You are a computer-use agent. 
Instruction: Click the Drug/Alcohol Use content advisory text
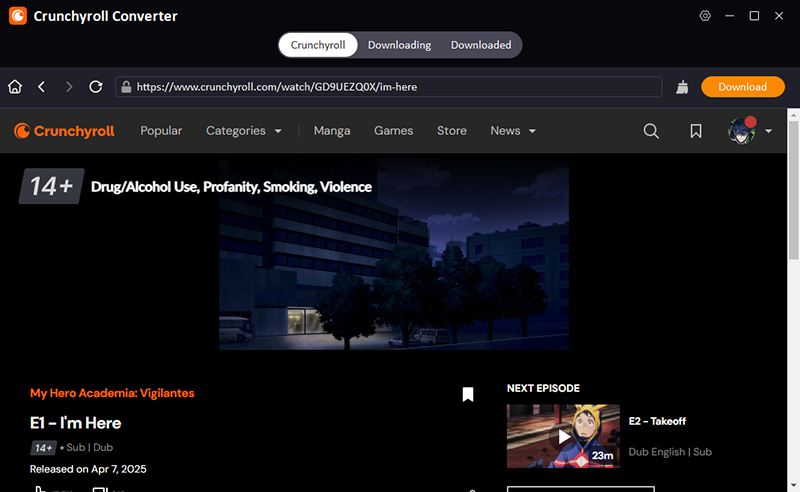231,187
